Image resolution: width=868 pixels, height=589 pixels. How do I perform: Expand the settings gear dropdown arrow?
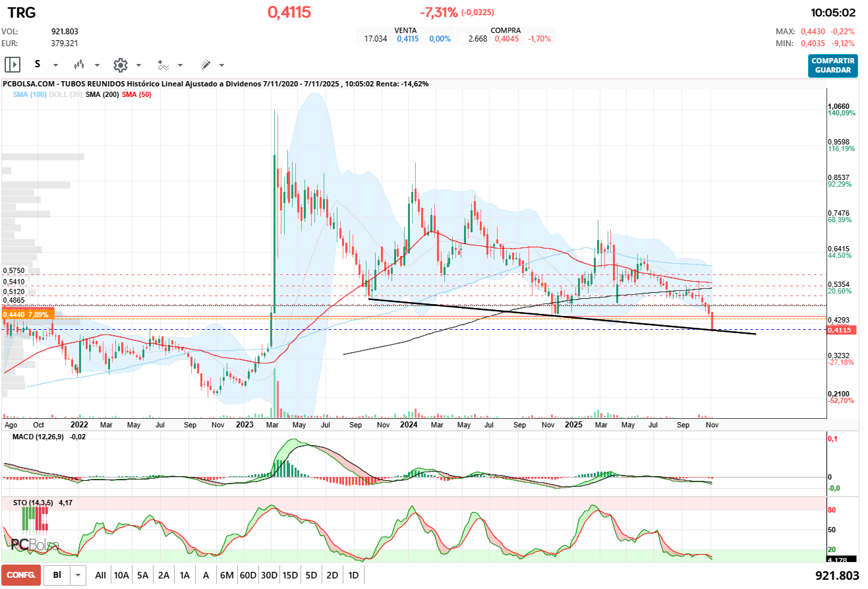coord(138,65)
